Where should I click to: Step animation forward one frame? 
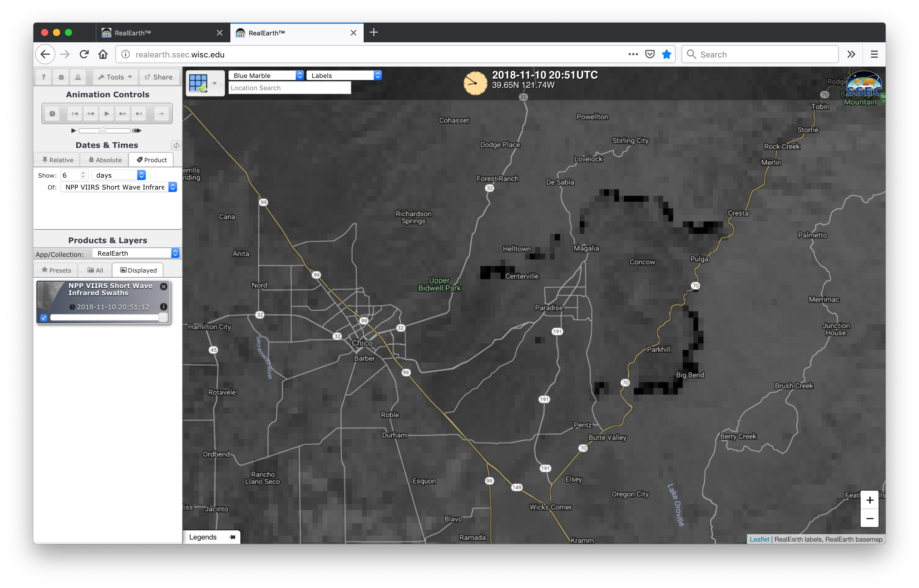pos(123,113)
